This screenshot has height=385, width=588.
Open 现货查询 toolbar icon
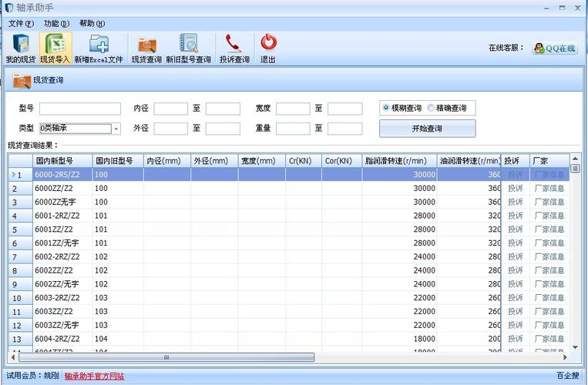click(x=146, y=44)
